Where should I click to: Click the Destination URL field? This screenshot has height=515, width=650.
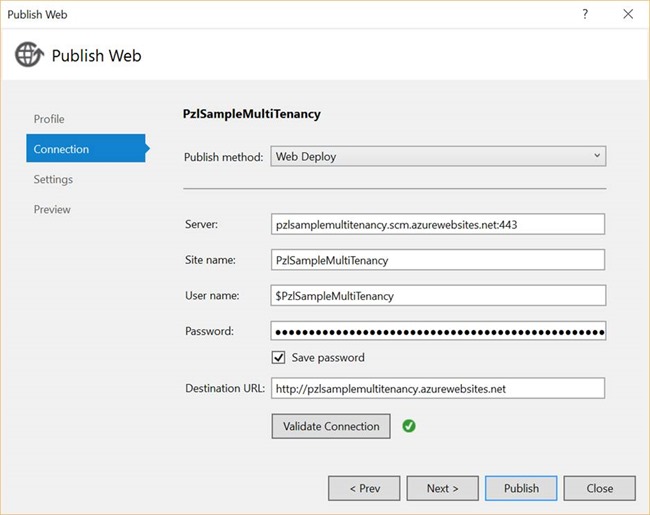(x=438, y=389)
